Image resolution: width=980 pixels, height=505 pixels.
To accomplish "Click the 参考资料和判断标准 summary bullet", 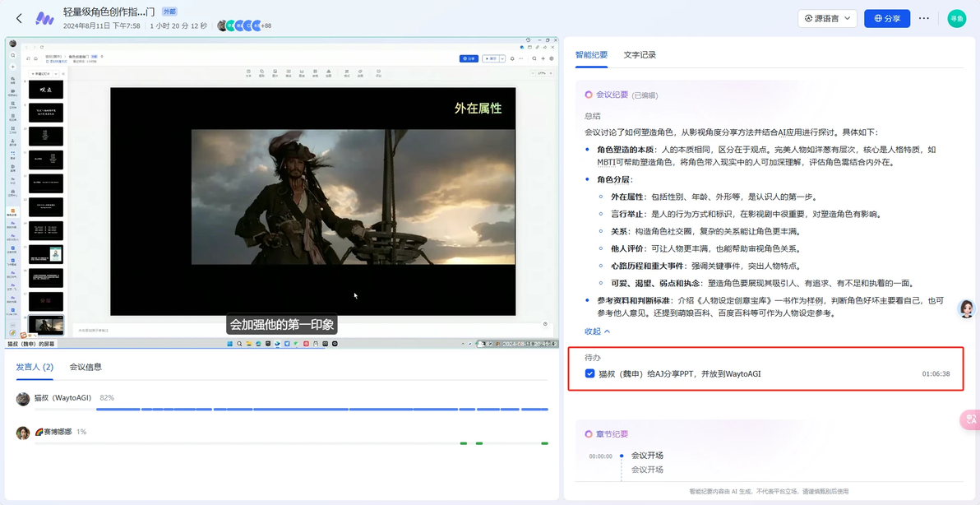I will point(770,306).
